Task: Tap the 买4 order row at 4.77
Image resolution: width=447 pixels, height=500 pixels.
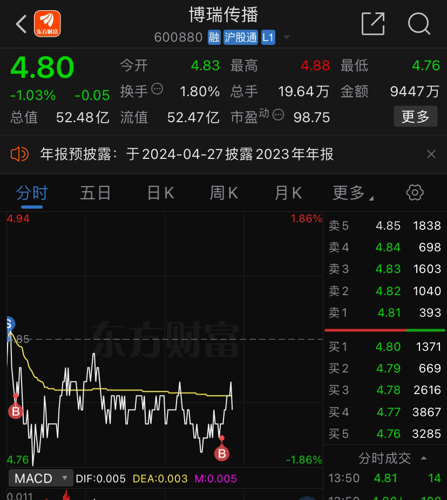Action: 385,412
